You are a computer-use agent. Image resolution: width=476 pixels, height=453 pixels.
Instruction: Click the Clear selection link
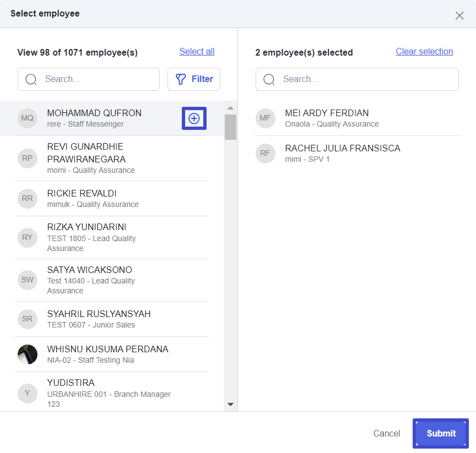tap(424, 52)
